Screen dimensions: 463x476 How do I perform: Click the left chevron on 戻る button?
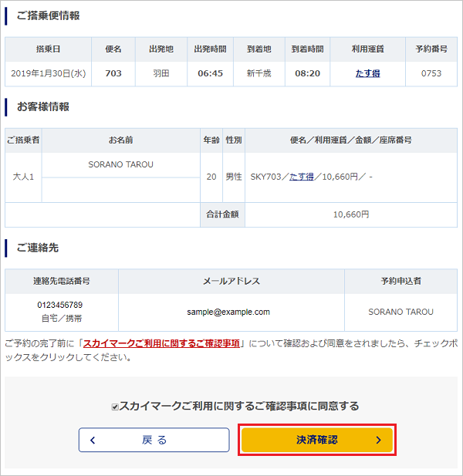pyautogui.click(x=93, y=440)
